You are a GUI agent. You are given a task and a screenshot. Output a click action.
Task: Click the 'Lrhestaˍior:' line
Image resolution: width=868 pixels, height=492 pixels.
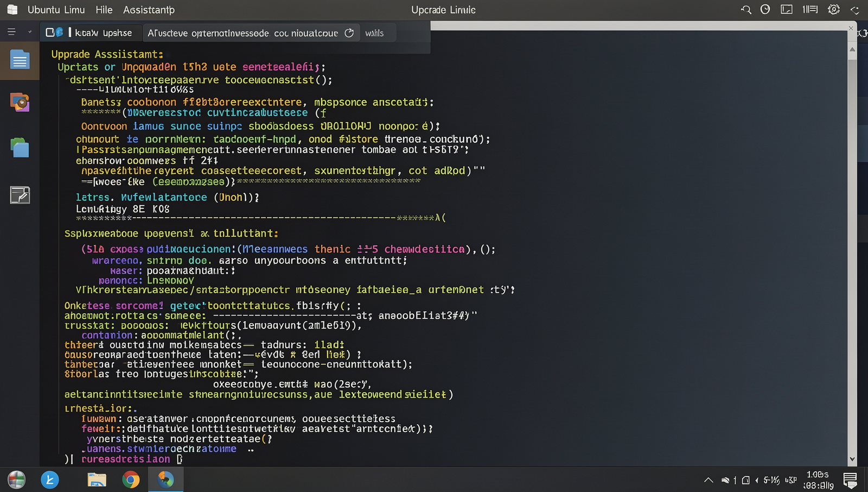click(101, 408)
